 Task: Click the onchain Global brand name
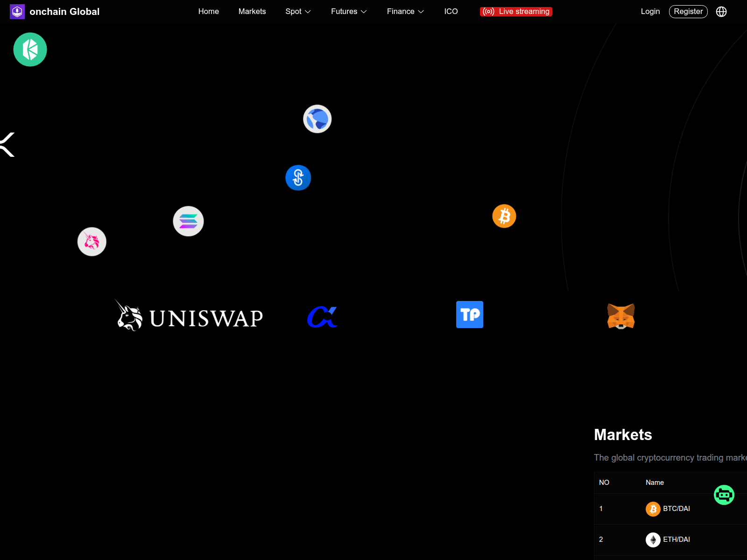[x=64, y=12]
